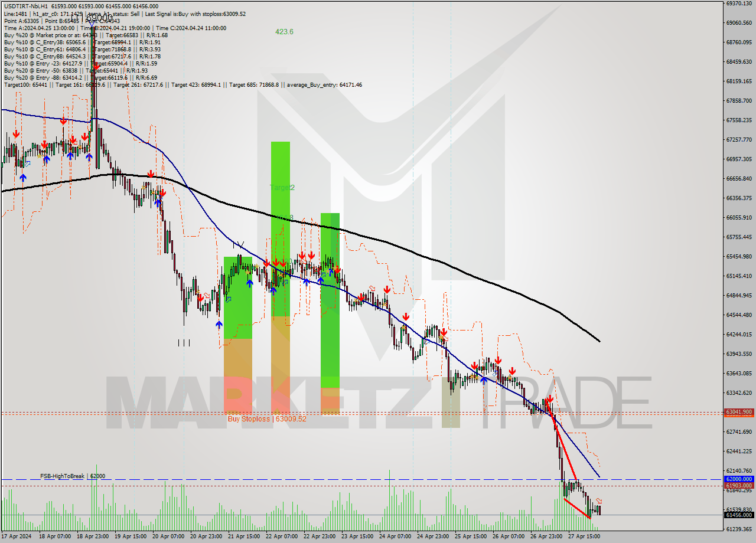
Task: Click the 66356.375 price axis label
Action: (738, 198)
